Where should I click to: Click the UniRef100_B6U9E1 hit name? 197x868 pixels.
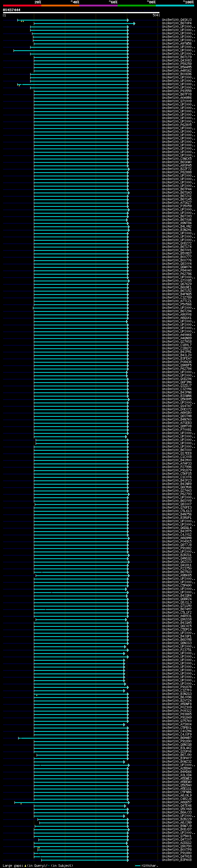tap(177, 287)
